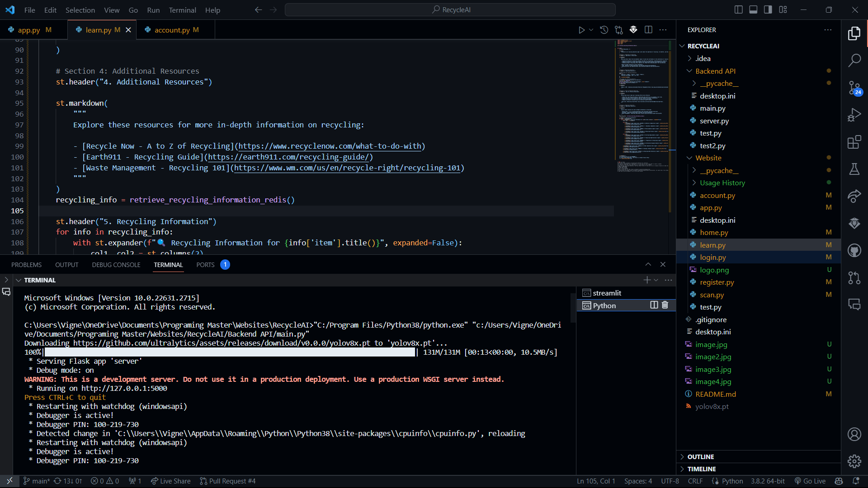Open the Run and Debug view
This screenshot has height=488, width=868.
(854, 115)
